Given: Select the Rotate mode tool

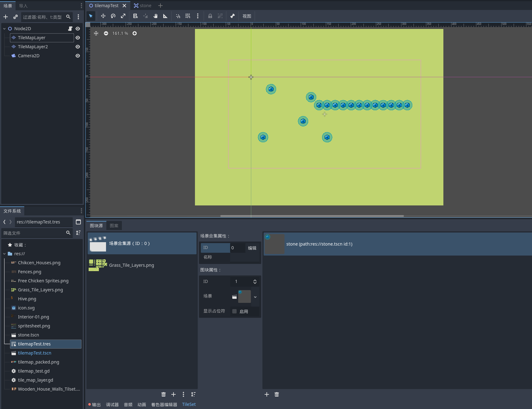Looking at the screenshot, I should pyautogui.click(x=113, y=16).
